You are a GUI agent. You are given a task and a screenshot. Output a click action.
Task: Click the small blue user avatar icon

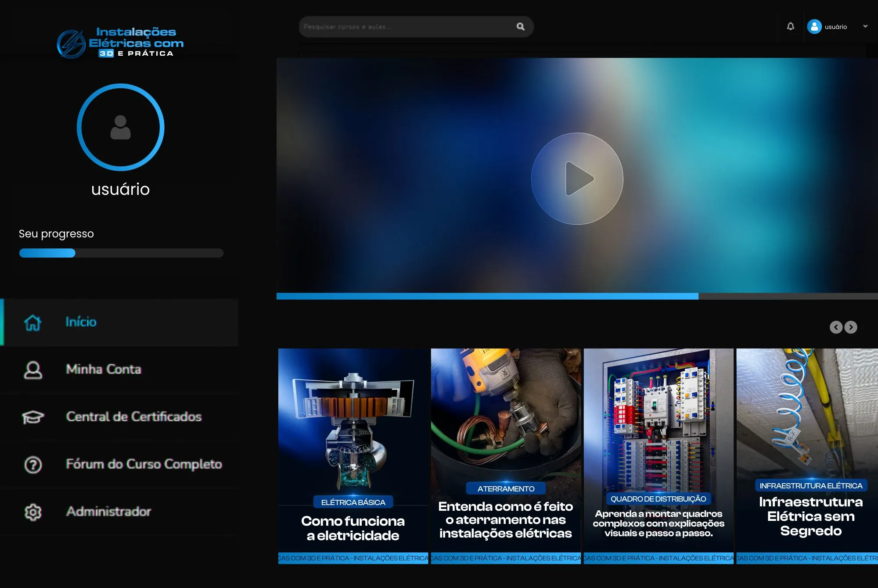point(814,27)
